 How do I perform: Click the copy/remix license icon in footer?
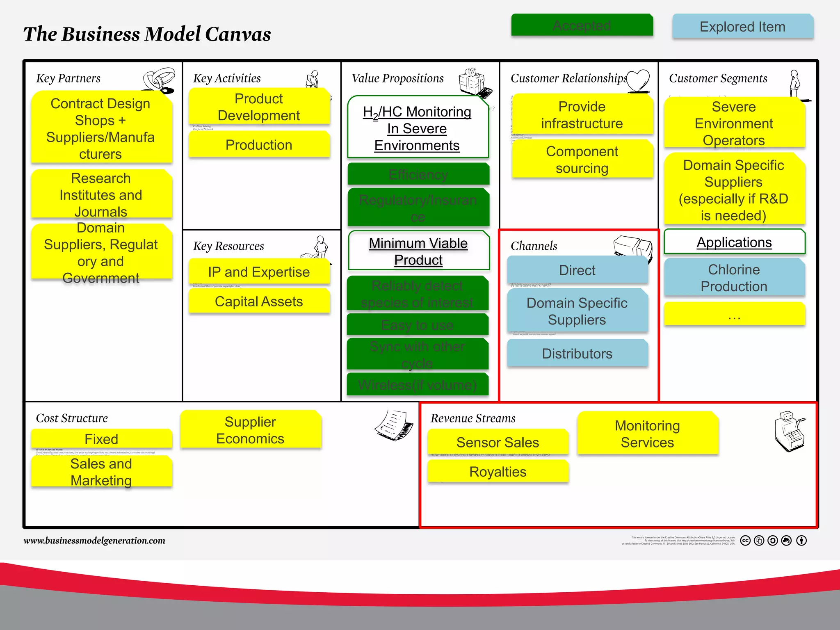click(x=759, y=541)
